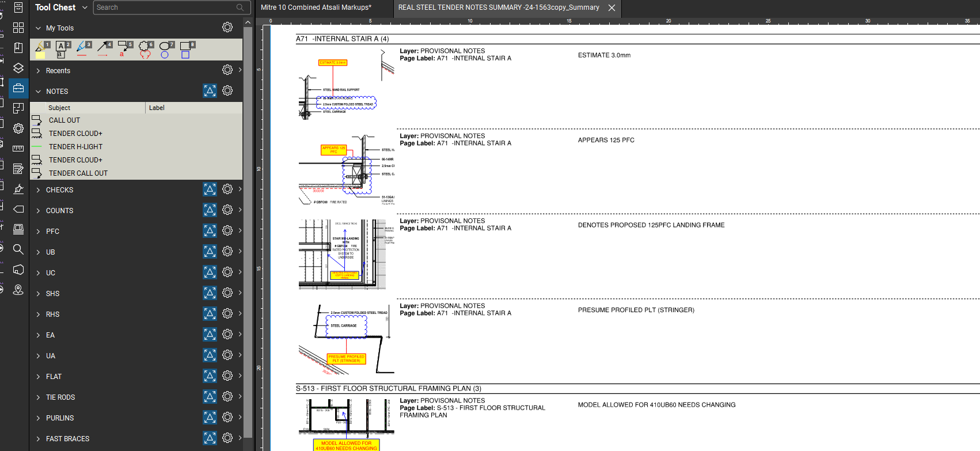Toggle drawing mode for COUNTS tool set

tap(210, 210)
